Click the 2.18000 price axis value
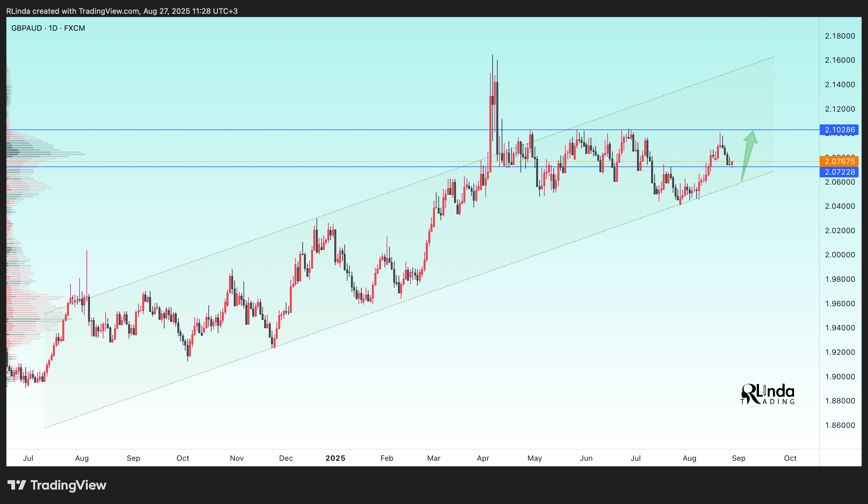 coord(840,36)
